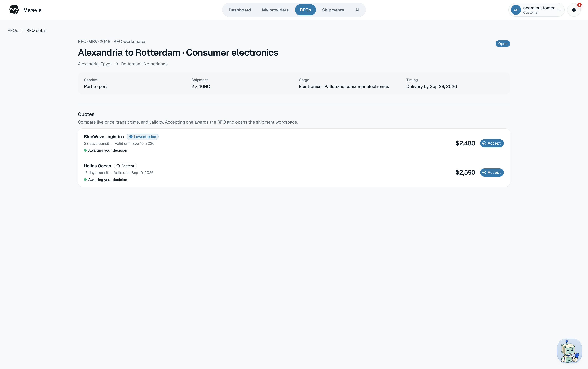The width and height of the screenshot is (588, 369).
Task: Click the Alexandria, Egypt origin
Action: click(x=95, y=64)
